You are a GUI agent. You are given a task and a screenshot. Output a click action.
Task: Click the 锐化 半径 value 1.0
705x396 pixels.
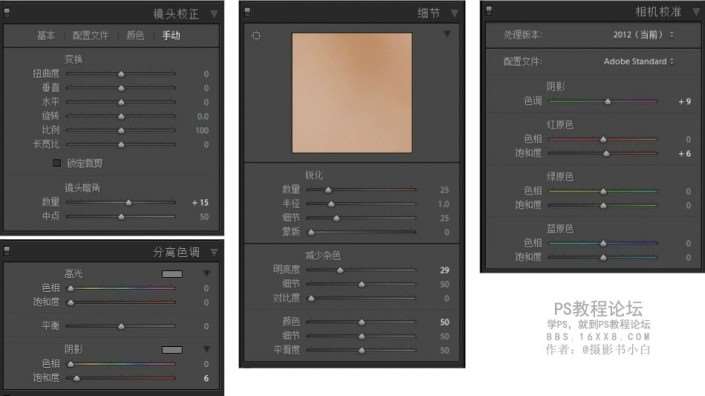pos(443,204)
